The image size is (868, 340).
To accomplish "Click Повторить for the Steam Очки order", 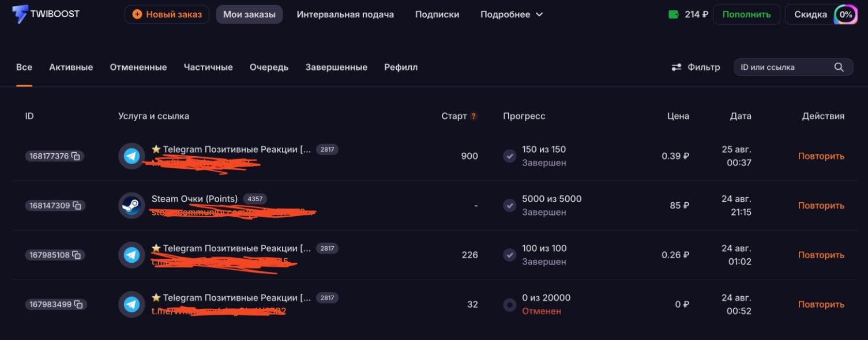I will click(821, 206).
